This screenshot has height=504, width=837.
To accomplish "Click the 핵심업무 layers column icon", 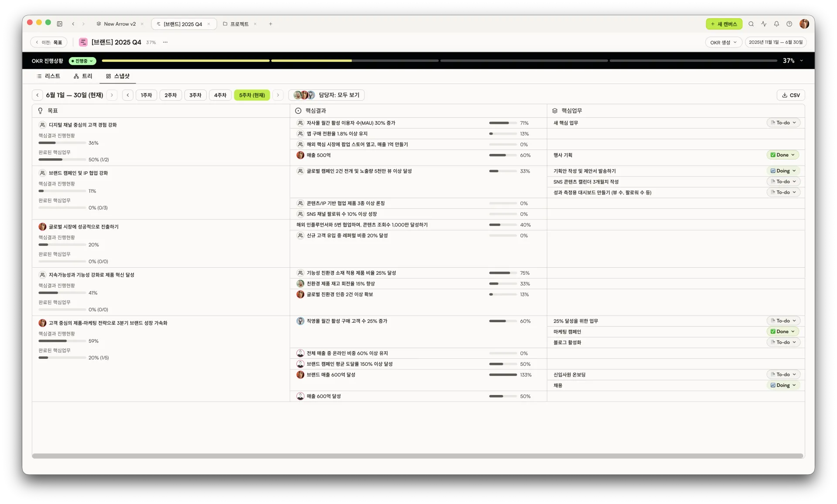I will pyautogui.click(x=555, y=111).
